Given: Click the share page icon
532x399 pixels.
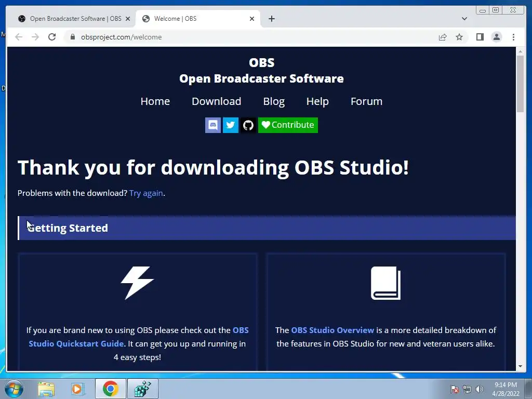Looking at the screenshot, I should pos(443,37).
